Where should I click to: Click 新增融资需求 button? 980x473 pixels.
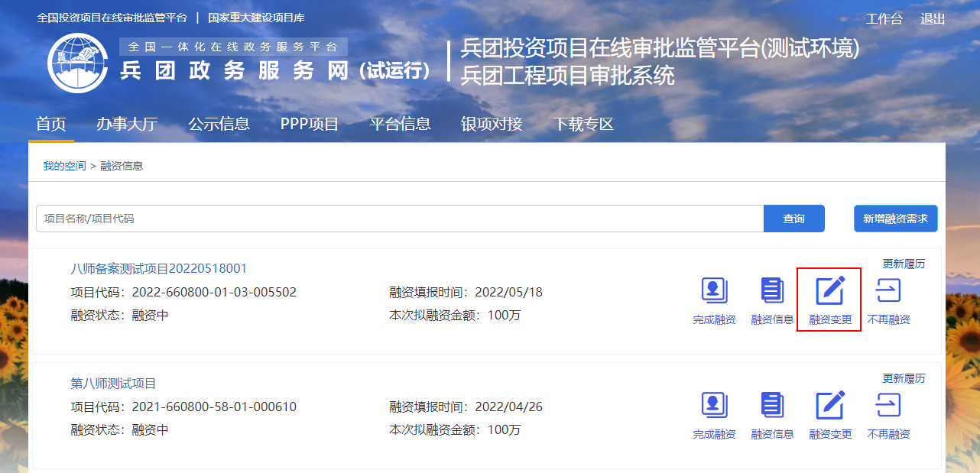click(x=895, y=219)
